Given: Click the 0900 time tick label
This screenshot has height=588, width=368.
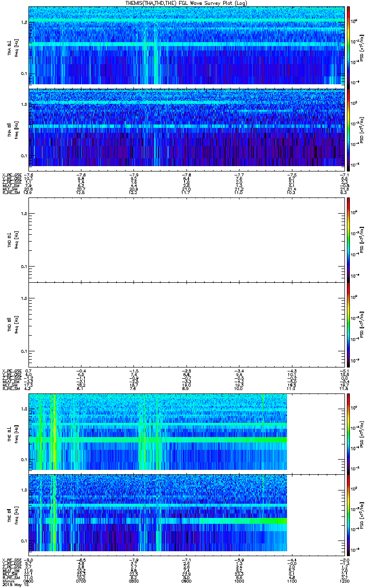Looking at the screenshot, I should tap(187, 581).
